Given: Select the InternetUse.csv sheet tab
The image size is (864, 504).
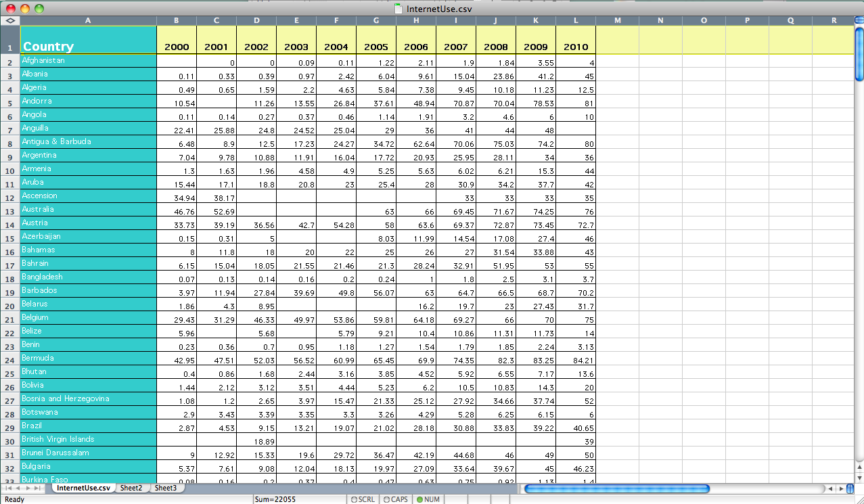Looking at the screenshot, I should [83, 488].
